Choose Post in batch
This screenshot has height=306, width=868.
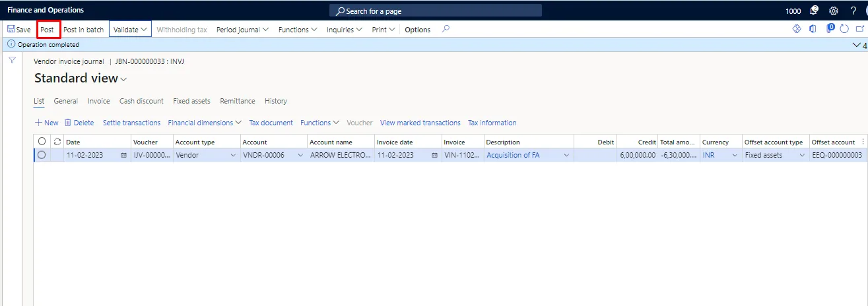pyautogui.click(x=83, y=30)
